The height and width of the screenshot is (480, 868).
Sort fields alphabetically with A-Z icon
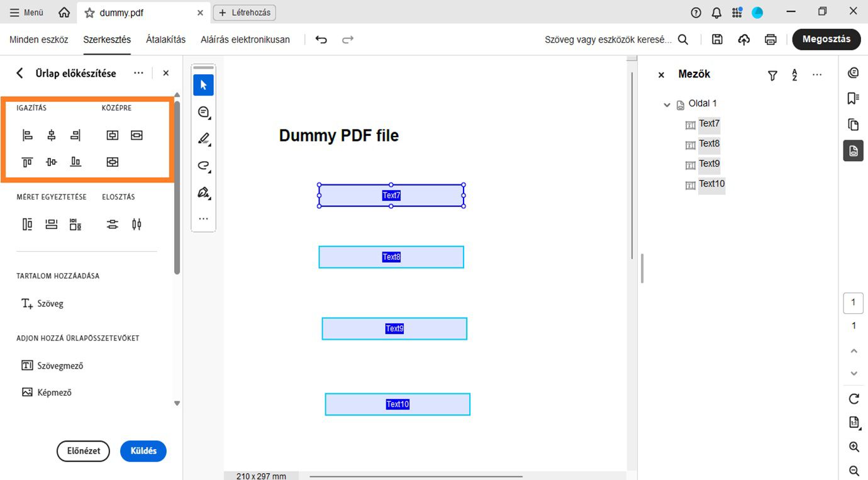795,75
